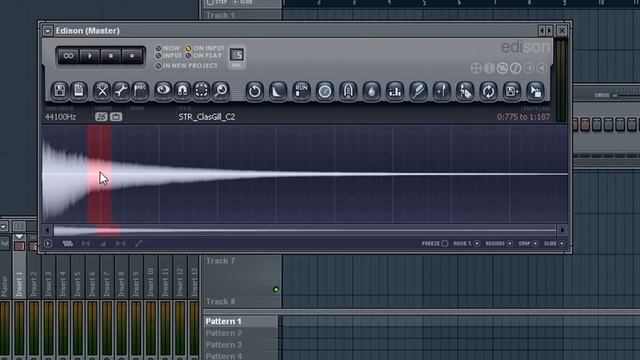This screenshot has height=360, width=640.
Task: Click the highlighted red region in overview scrollbar
Action: click(108, 231)
